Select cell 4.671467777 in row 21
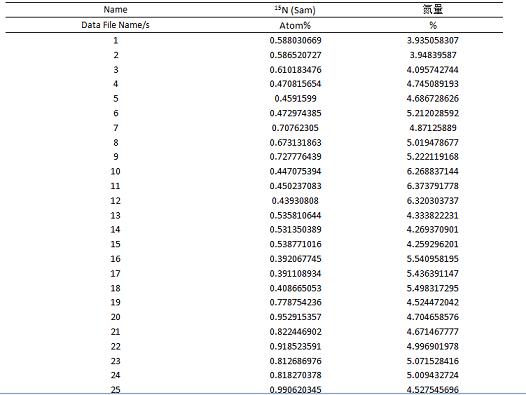526x395 pixels. click(x=433, y=332)
